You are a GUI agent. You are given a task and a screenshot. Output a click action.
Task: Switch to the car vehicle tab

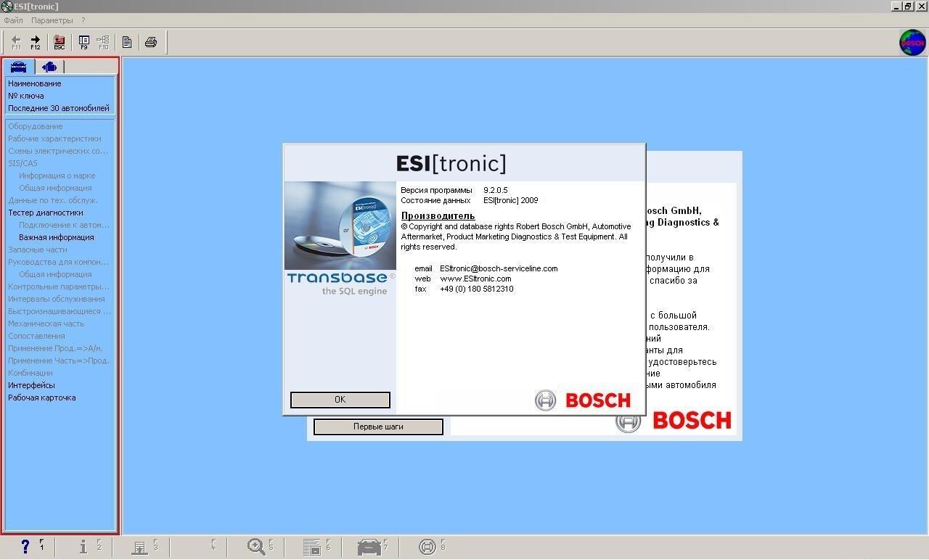pyautogui.click(x=19, y=67)
